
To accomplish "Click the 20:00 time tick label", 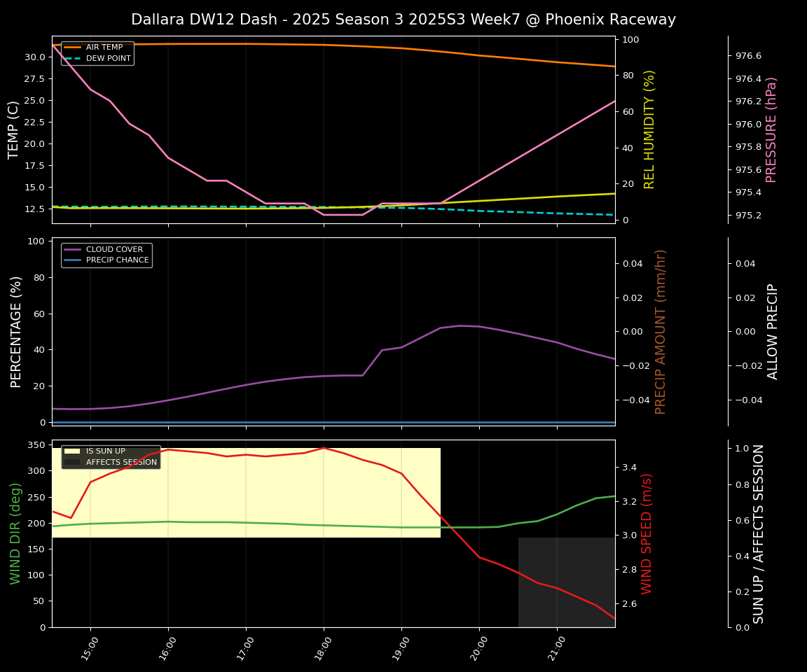I will tap(478, 647).
